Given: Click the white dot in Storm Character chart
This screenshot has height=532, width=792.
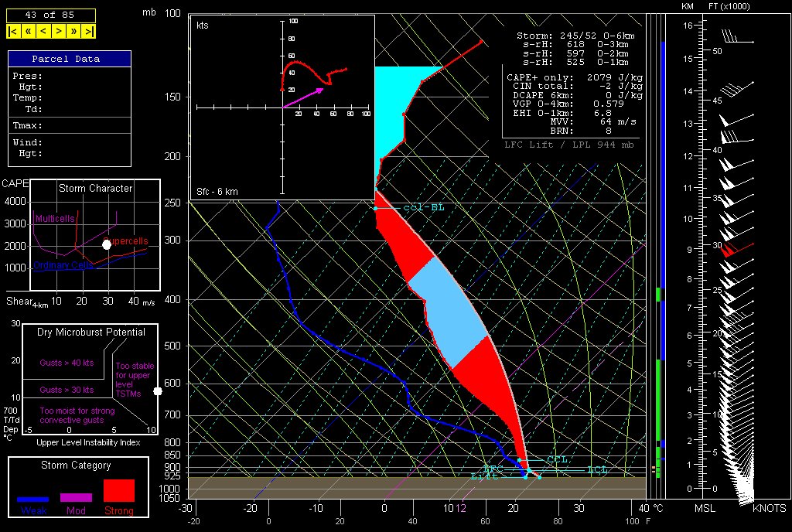Looking at the screenshot, I should pyautogui.click(x=107, y=244).
